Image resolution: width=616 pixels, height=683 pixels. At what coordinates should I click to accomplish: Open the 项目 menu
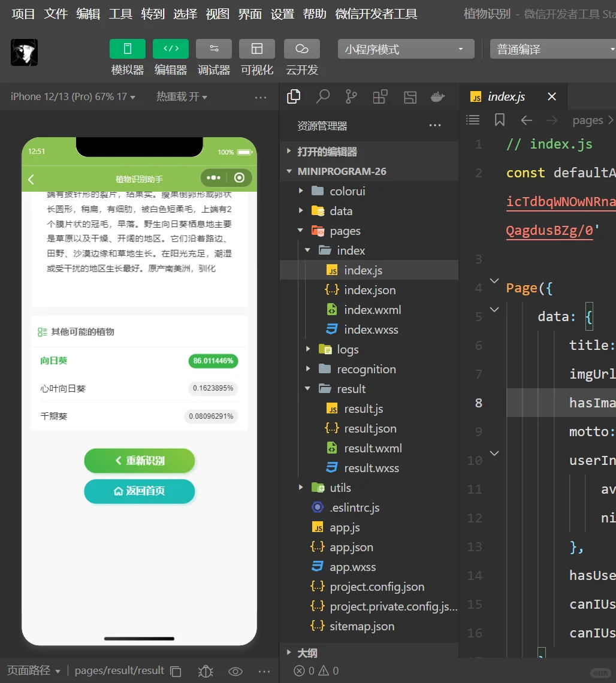pyautogui.click(x=23, y=14)
